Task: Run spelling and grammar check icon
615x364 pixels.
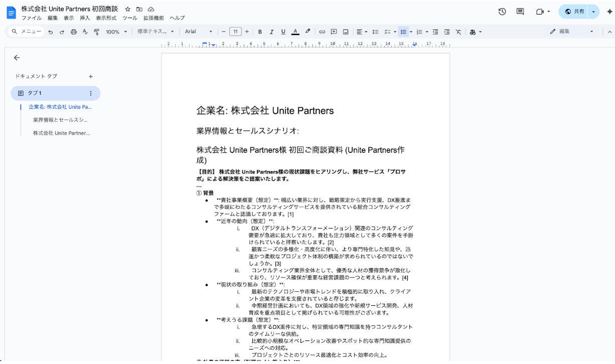Action: click(x=85, y=32)
